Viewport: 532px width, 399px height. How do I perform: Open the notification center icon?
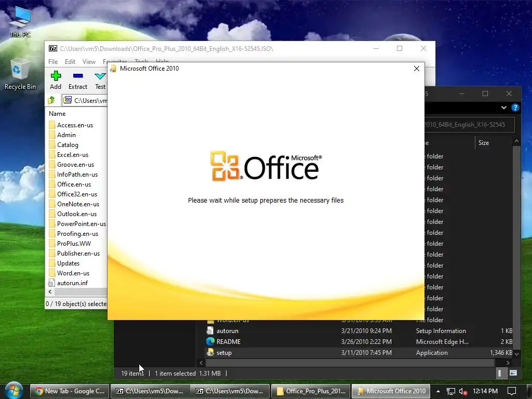point(512,391)
